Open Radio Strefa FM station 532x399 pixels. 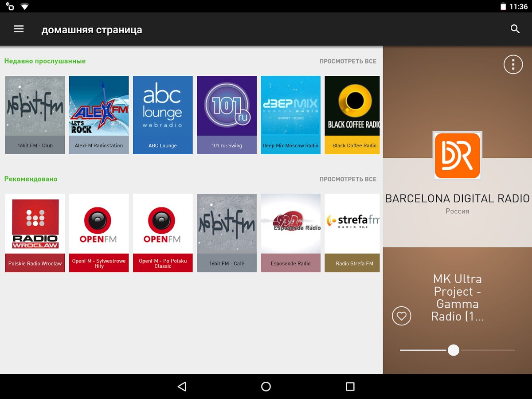pos(352,233)
